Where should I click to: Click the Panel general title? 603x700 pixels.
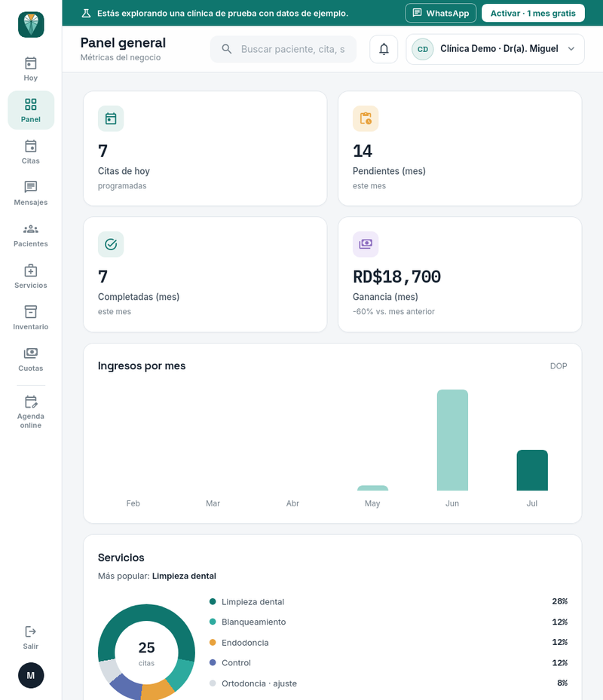123,43
